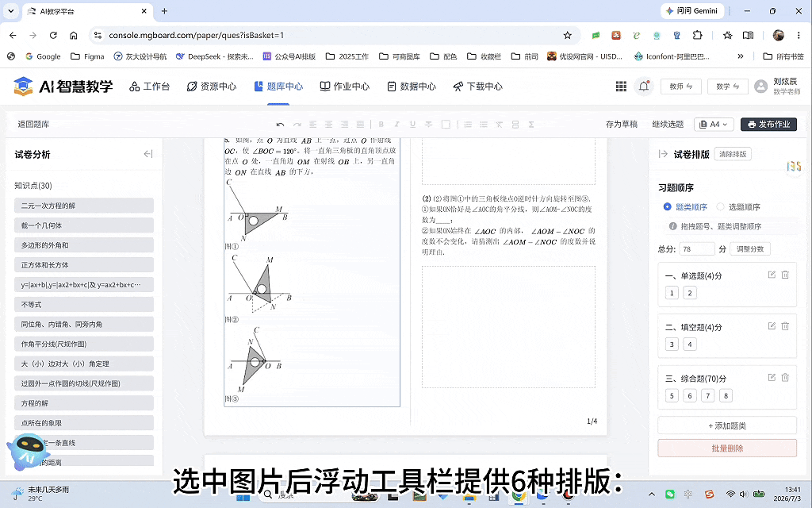Show more bookmarks chevron
The image size is (812, 508).
point(741,56)
